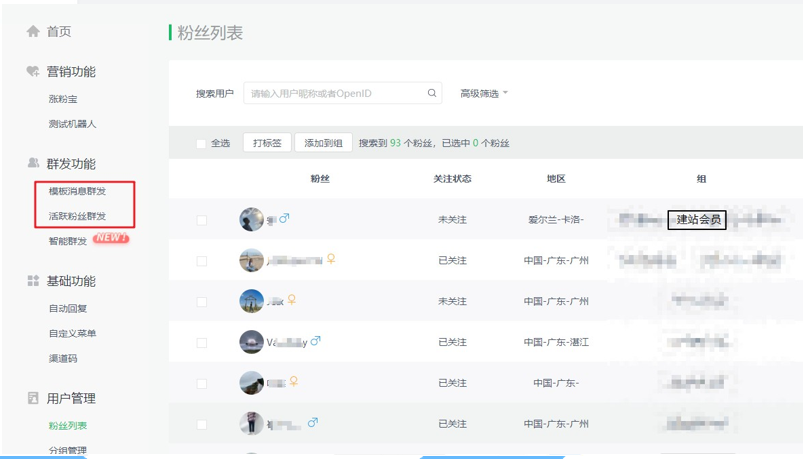Click the 添加到组 button
This screenshot has width=803, height=459.
coord(323,143)
